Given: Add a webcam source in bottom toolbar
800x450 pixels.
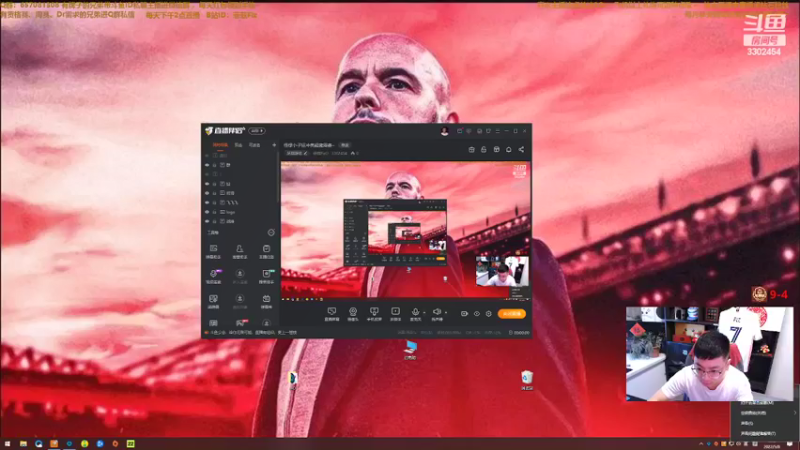Looking at the screenshot, I should (x=353, y=314).
